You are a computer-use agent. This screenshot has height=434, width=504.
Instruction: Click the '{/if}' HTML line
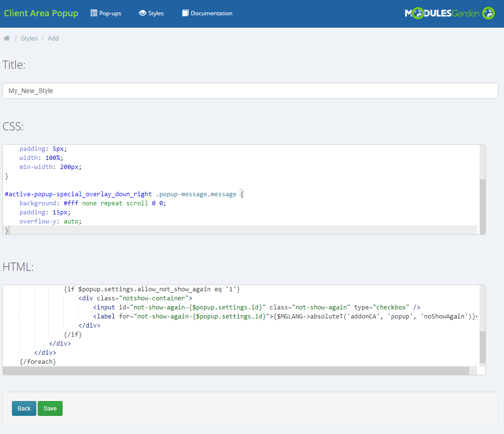[x=73, y=334]
